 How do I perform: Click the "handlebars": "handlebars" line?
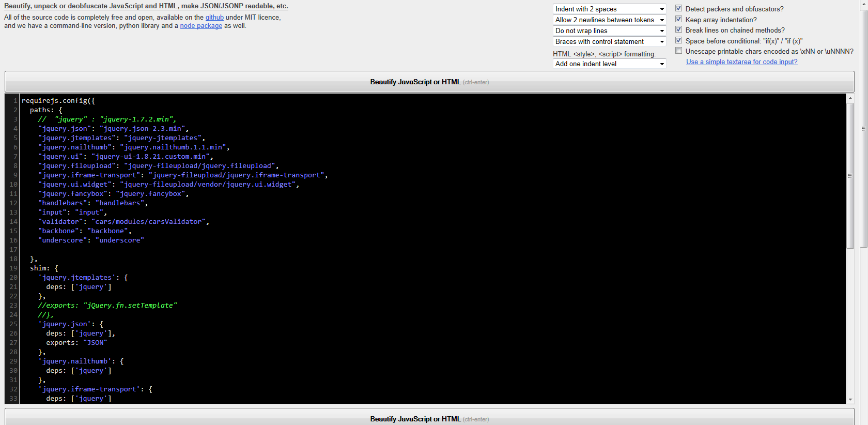93,203
